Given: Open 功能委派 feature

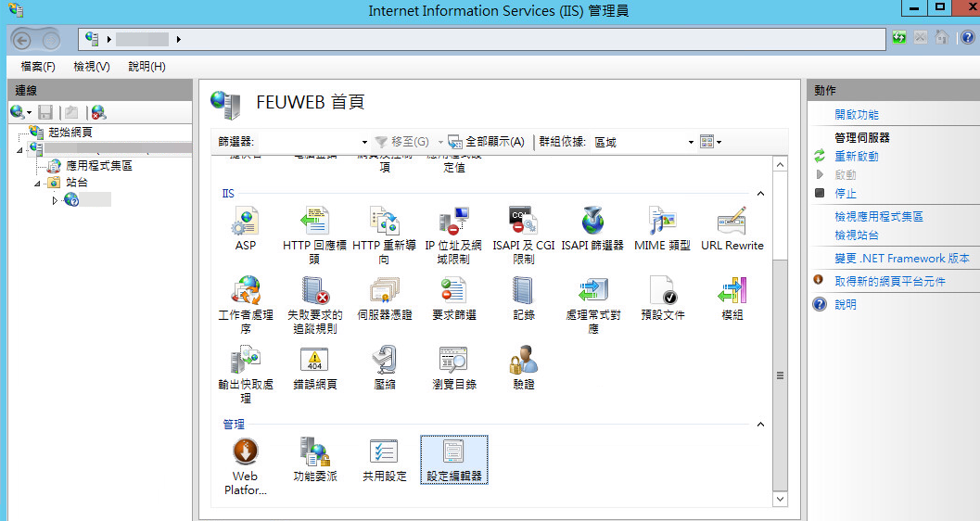Looking at the screenshot, I should pos(314,459).
